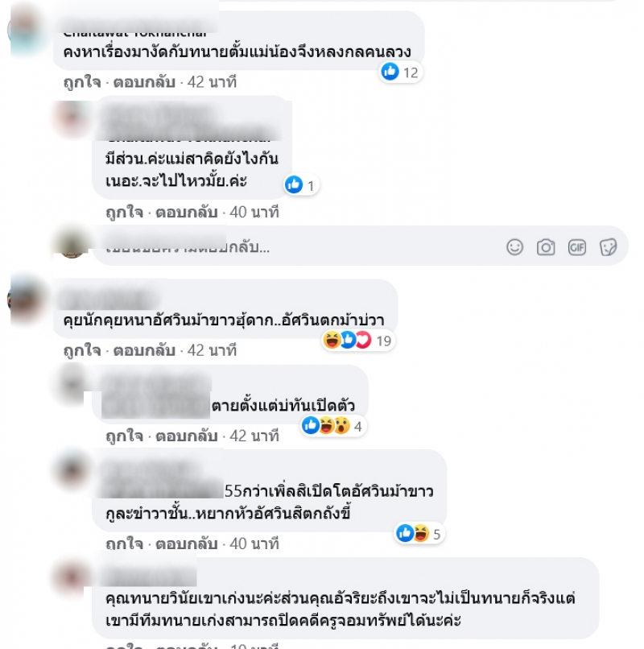Attach photo using camera icon
644x649 pixels.
click(546, 247)
